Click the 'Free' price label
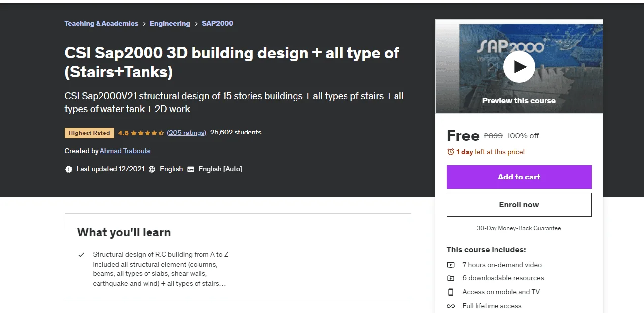The image size is (644, 313). [463, 135]
